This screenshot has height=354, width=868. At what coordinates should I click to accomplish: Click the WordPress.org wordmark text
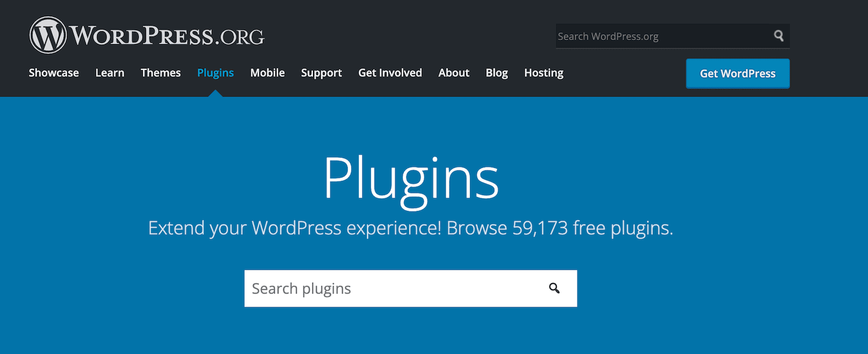(168, 34)
